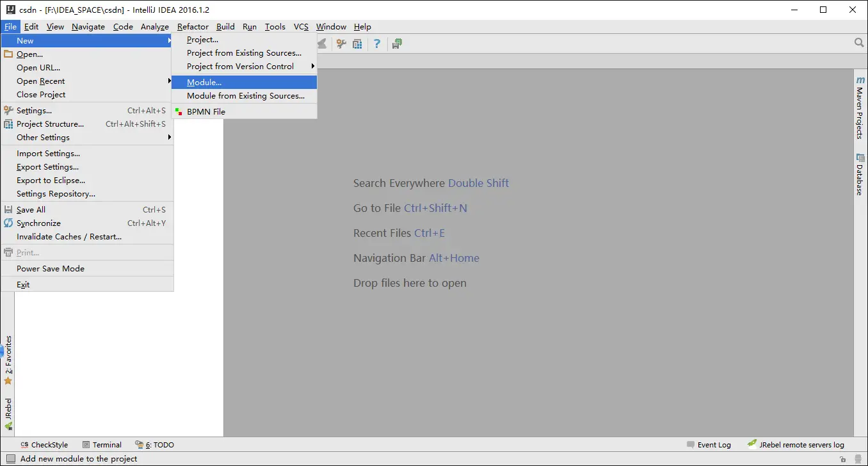
Task: Open the Navigate menu
Action: coord(88,27)
